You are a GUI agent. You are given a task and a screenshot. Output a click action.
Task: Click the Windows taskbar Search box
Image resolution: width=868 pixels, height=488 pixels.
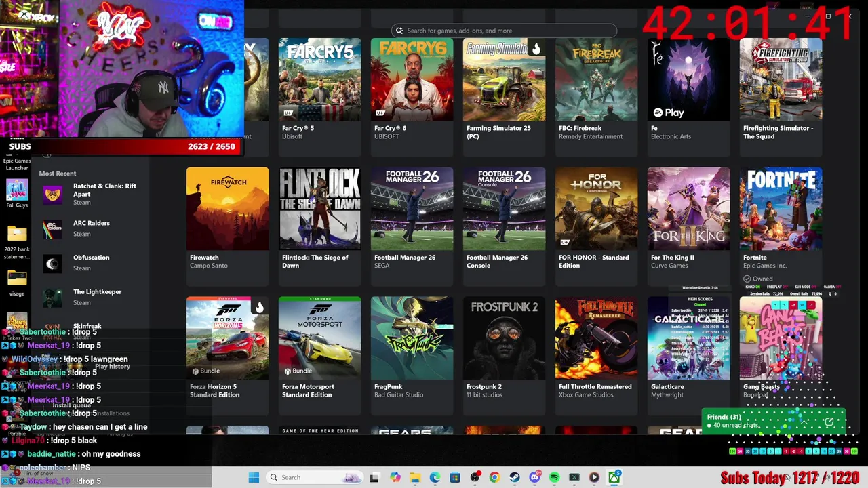pyautogui.click(x=314, y=477)
